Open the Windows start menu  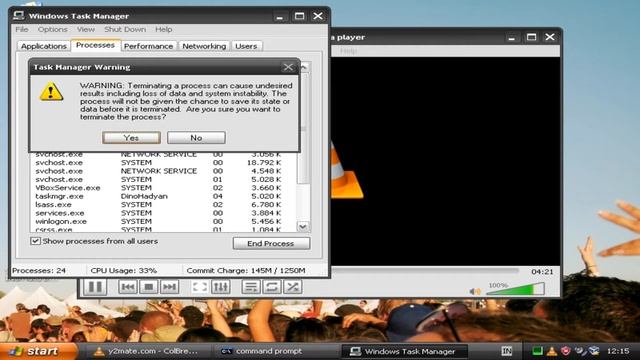(38, 351)
